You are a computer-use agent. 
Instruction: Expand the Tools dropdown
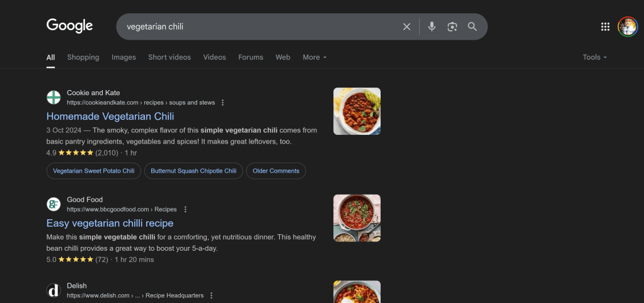(594, 57)
